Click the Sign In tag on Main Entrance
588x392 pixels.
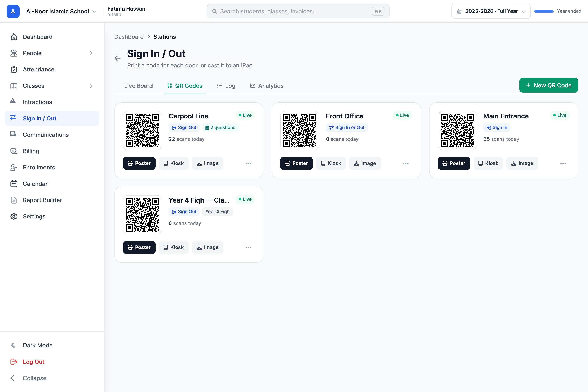click(497, 127)
